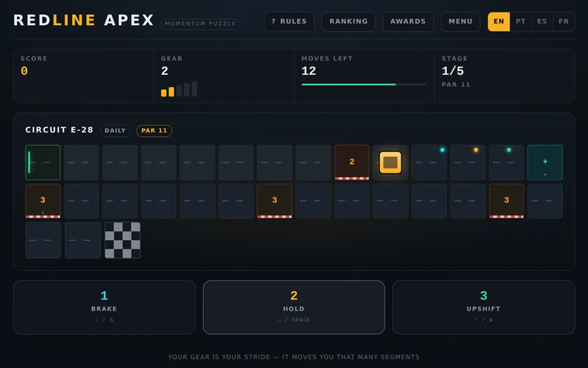Choose the Brake gear 1 action
This screenshot has width=588, height=368.
[x=104, y=307]
